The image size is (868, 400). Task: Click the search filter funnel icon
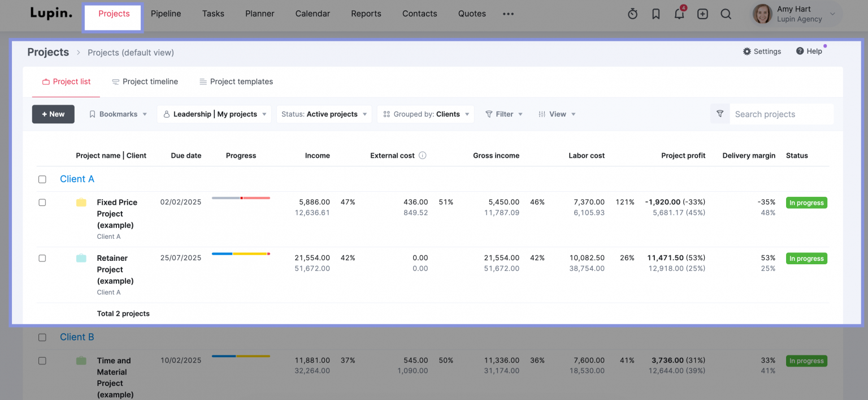point(719,114)
